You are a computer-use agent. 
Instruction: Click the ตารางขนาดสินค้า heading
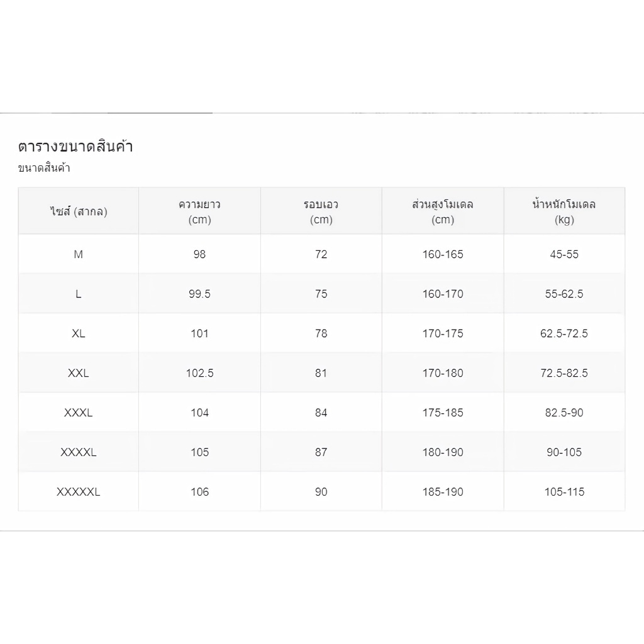click(x=75, y=147)
